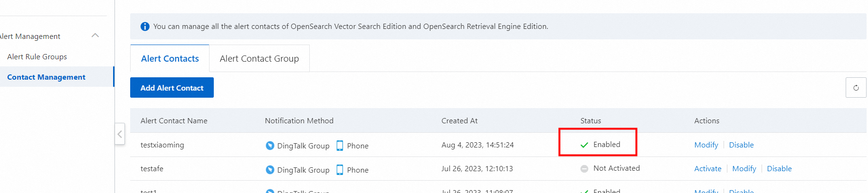The width and height of the screenshot is (868, 193).
Task: Click the gray Not Activated status icon
Action: (x=584, y=169)
